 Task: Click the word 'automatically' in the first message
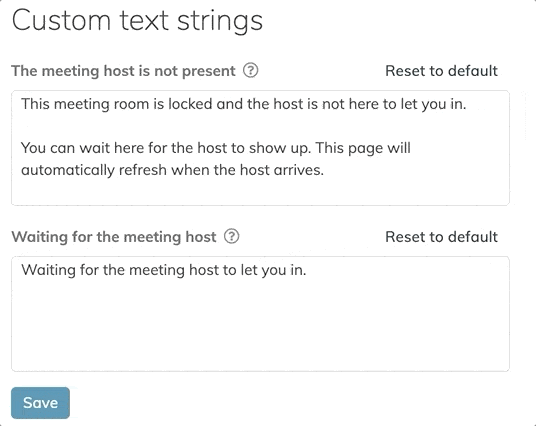[68, 170]
